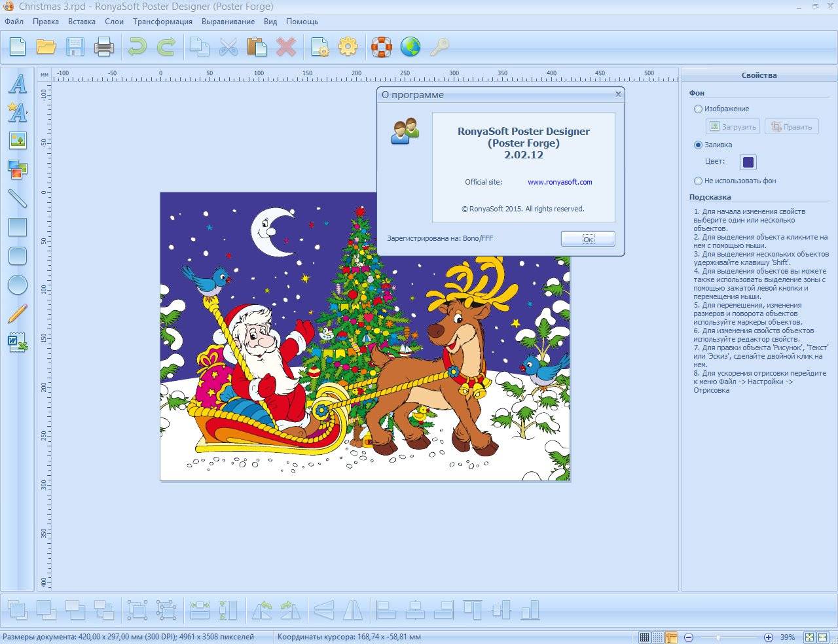This screenshot has width=838, height=644.
Task: Export to Word with the W icon
Action: pyautogui.click(x=18, y=342)
